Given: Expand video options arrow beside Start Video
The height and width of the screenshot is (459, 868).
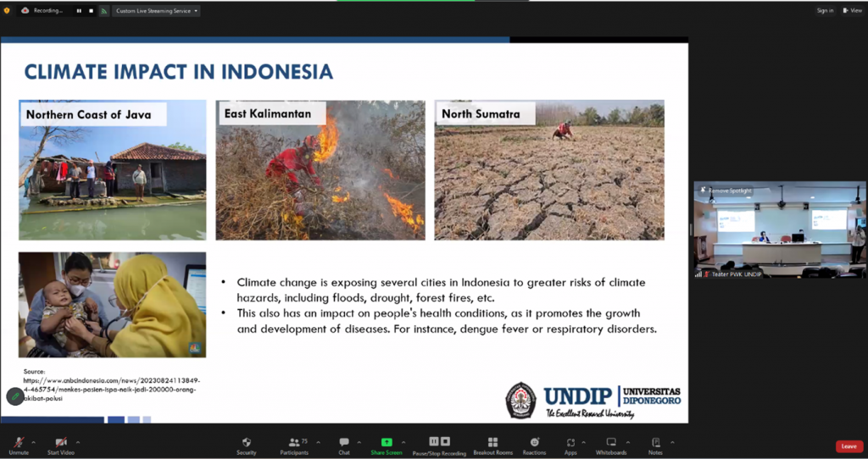Looking at the screenshot, I should coord(78,441).
